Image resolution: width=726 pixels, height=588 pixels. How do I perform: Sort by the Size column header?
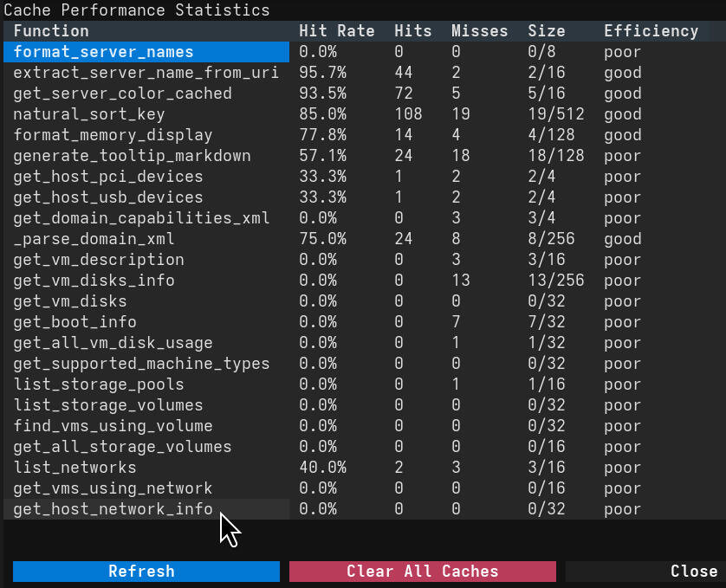click(x=546, y=30)
